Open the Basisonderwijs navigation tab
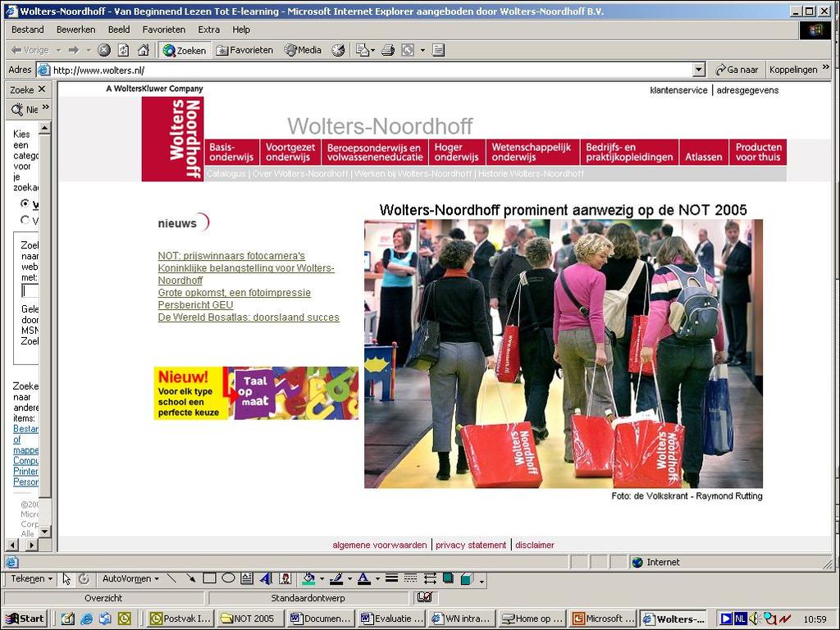 click(x=231, y=152)
